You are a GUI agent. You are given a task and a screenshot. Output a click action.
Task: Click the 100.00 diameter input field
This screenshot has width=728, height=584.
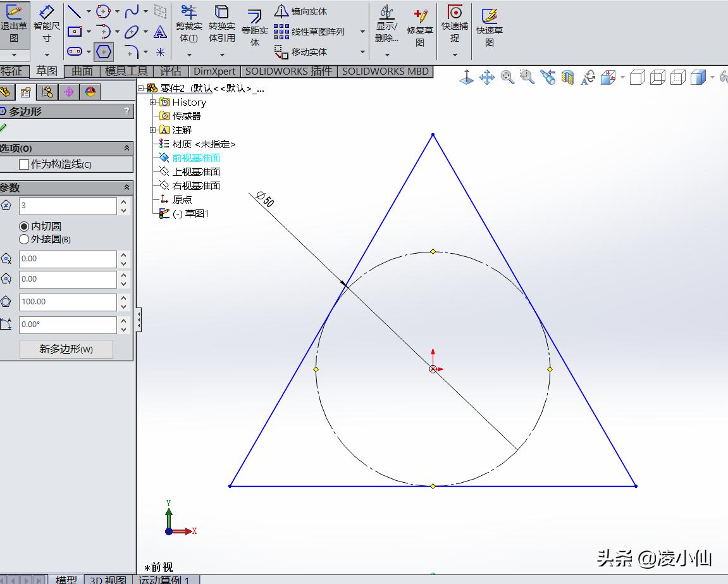66,302
